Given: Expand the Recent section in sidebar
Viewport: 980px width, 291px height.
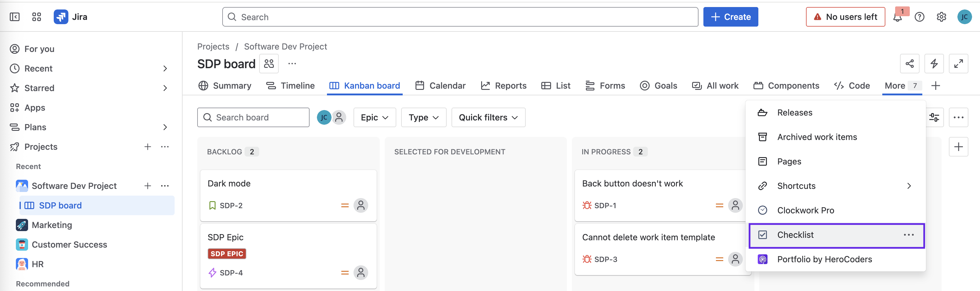Looking at the screenshot, I should [165, 68].
